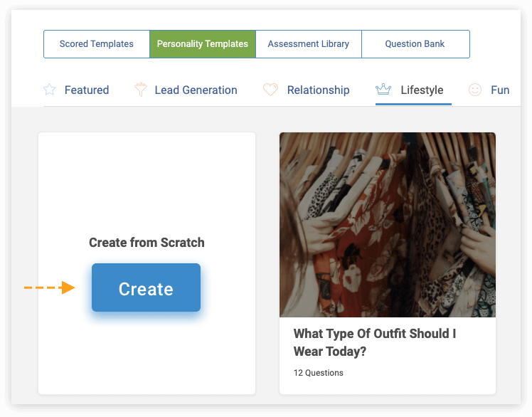This screenshot has height=417, width=532.
Task: Open the Scored Templates tab
Action: (x=97, y=44)
